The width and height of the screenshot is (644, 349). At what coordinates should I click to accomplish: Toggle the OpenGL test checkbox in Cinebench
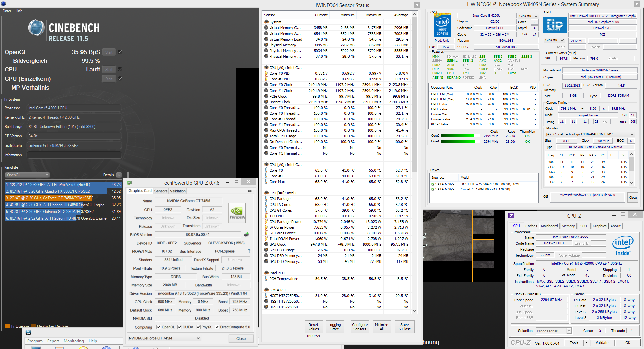point(120,52)
